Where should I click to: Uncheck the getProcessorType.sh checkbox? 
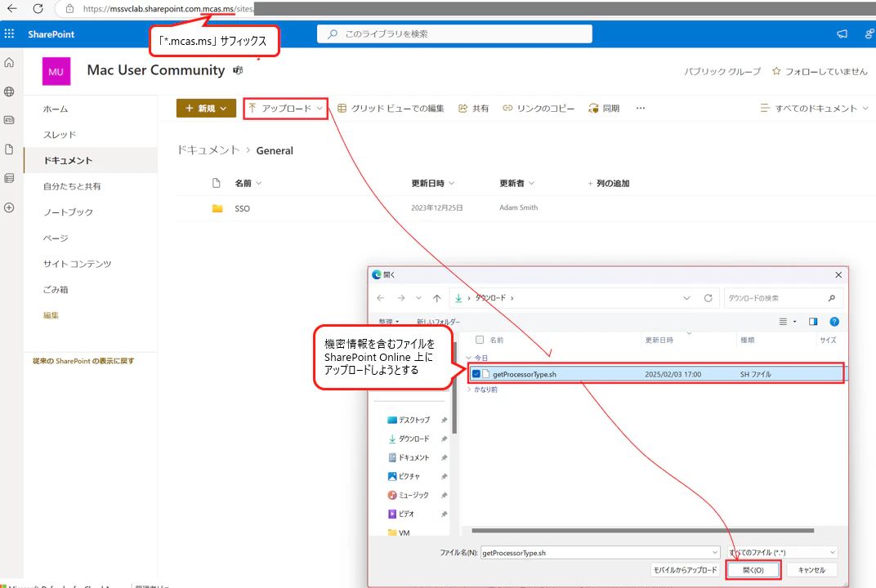476,374
